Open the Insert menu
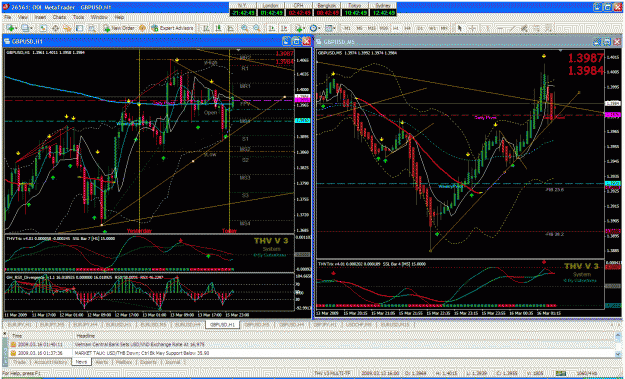This screenshot has height=379, width=625. coord(40,18)
